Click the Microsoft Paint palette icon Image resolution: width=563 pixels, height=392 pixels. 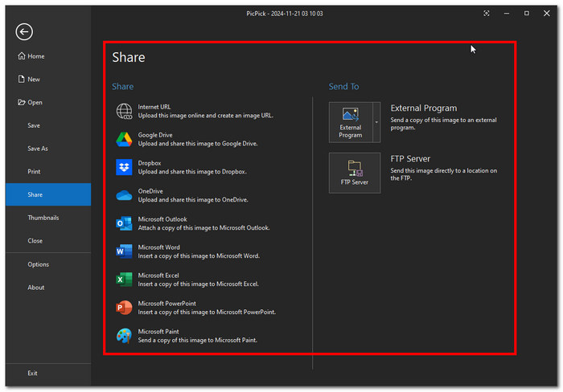tap(124, 336)
